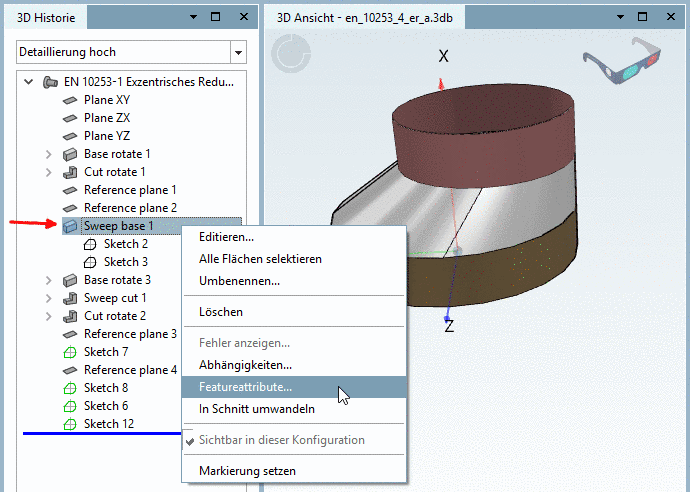
Task: Click the green Sketch 7 icon
Action: tap(70, 352)
